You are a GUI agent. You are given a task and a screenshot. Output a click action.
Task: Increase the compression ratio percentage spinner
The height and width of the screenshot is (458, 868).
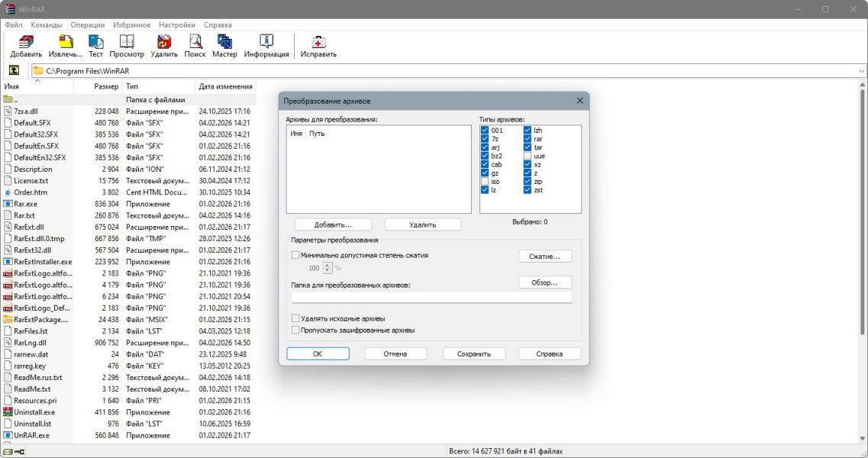tap(328, 266)
